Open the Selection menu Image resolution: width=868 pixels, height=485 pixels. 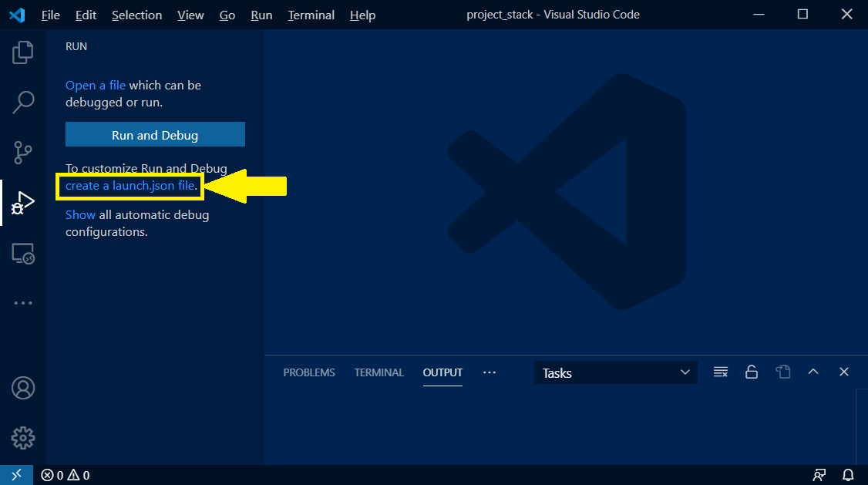(136, 15)
